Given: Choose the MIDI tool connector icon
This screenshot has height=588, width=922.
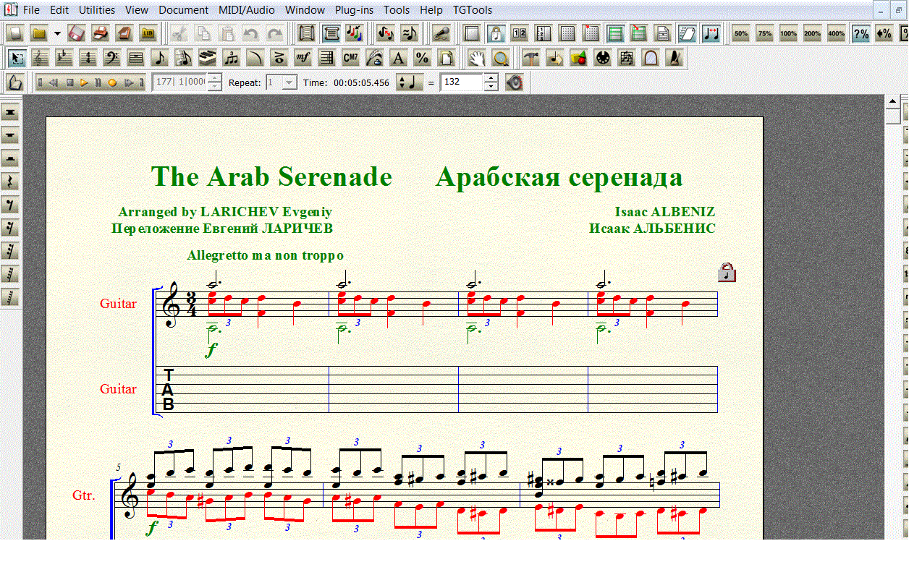Looking at the screenshot, I should click(603, 58).
